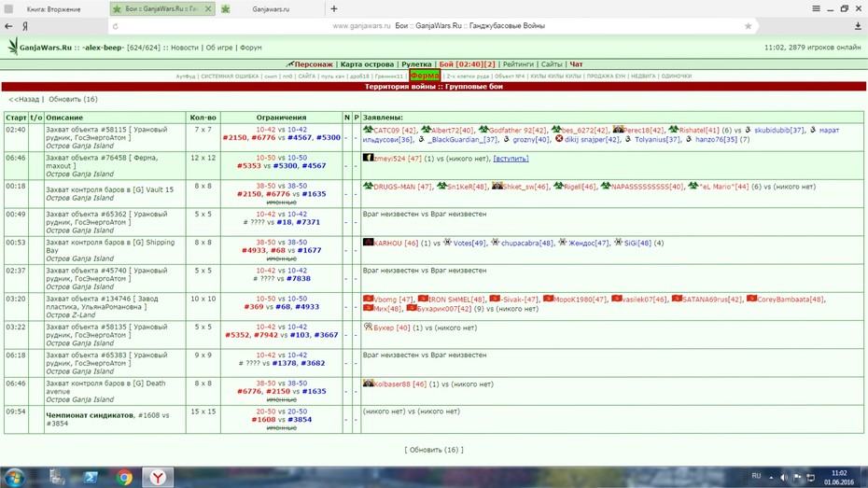The height and width of the screenshot is (488, 868).
Task: Click the red flag icon beside SATANA69rus
Action: 677,299
